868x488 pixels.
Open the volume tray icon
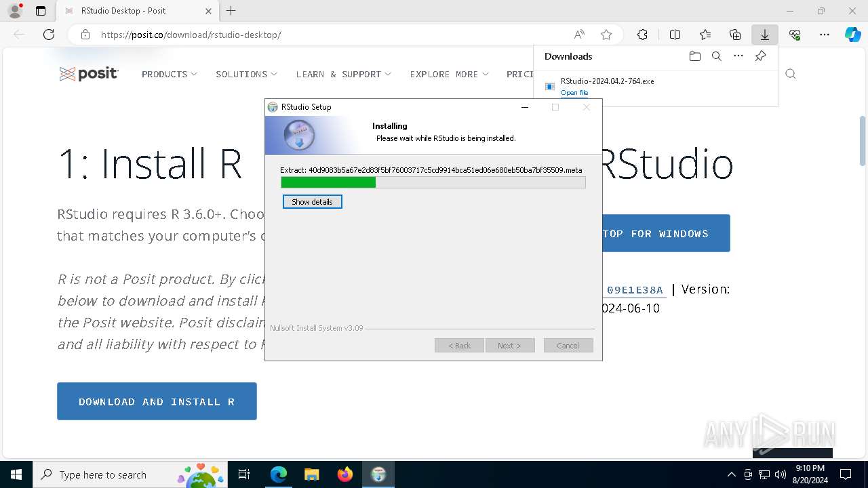781,474
